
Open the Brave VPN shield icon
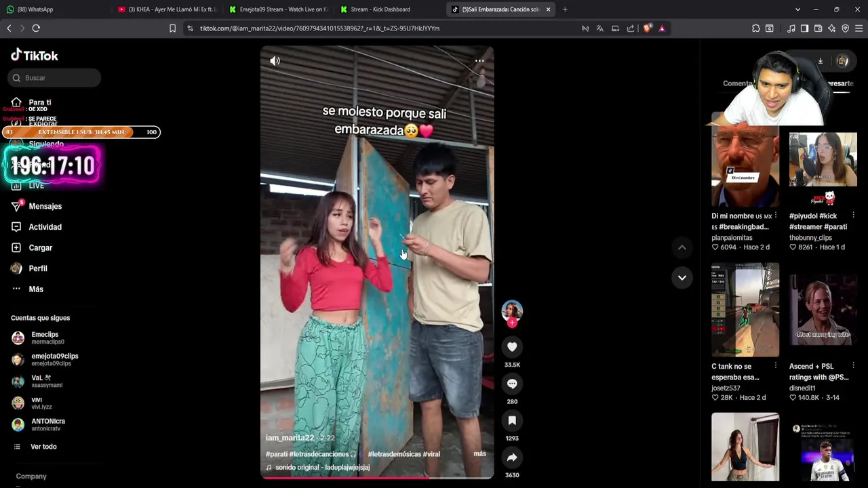pos(845,28)
